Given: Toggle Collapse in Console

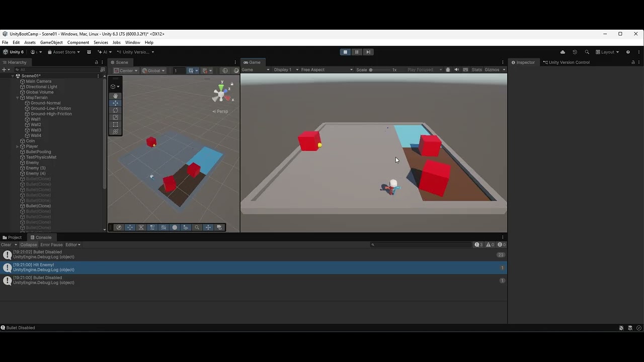Looking at the screenshot, I should 28,245.
